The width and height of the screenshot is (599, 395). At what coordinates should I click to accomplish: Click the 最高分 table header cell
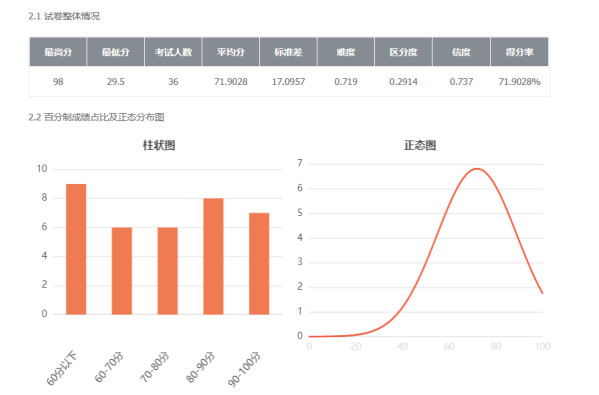[x=58, y=52]
